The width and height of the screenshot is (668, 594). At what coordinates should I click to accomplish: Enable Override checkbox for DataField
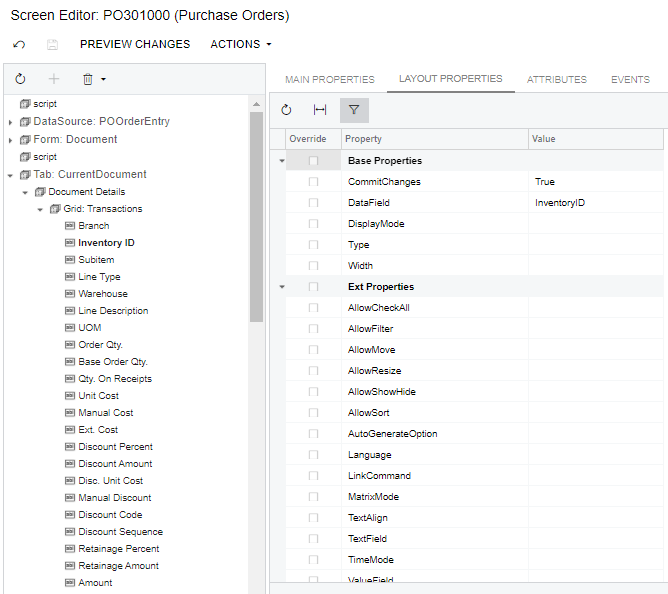[x=313, y=203]
